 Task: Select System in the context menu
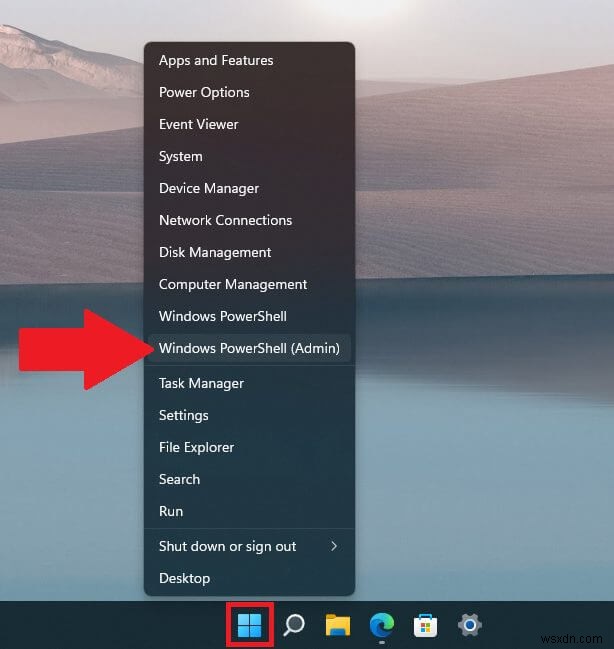(x=249, y=156)
